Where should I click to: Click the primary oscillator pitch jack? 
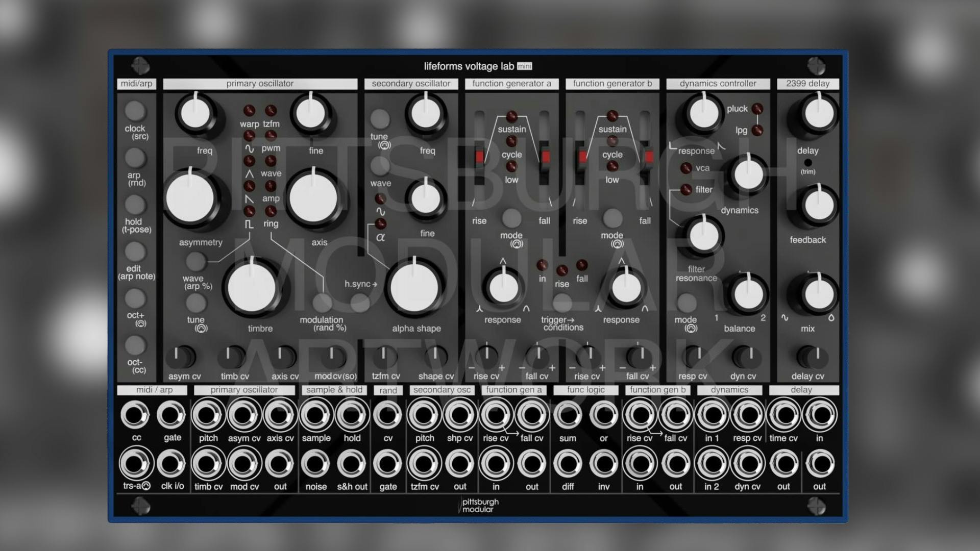[x=208, y=415]
